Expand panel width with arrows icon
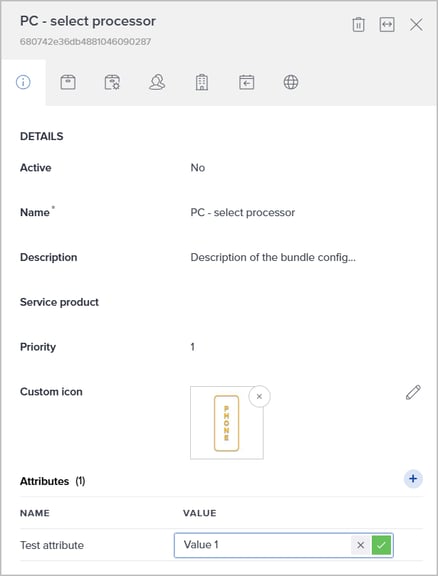438x576 pixels. (387, 25)
